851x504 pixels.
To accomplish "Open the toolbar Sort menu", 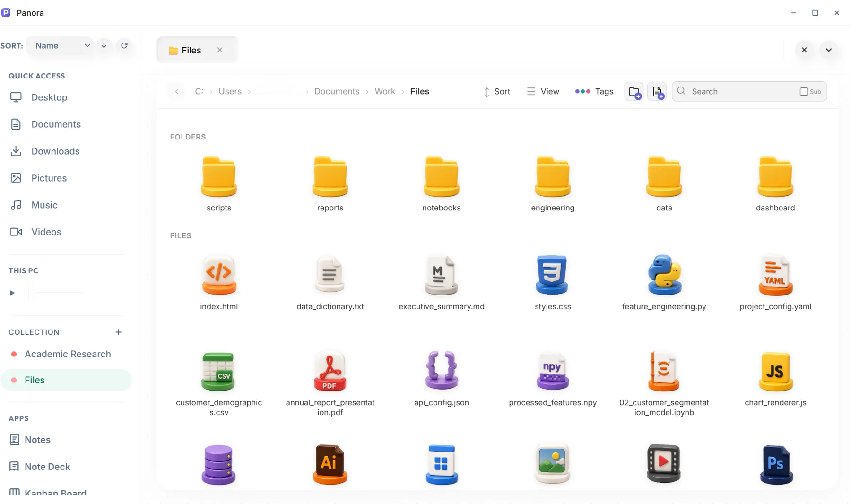I will click(497, 91).
